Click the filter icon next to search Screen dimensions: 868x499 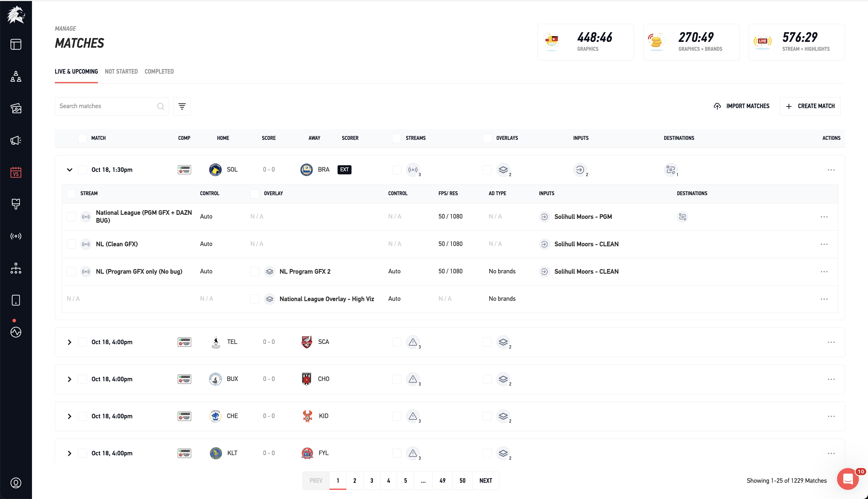pyautogui.click(x=182, y=106)
